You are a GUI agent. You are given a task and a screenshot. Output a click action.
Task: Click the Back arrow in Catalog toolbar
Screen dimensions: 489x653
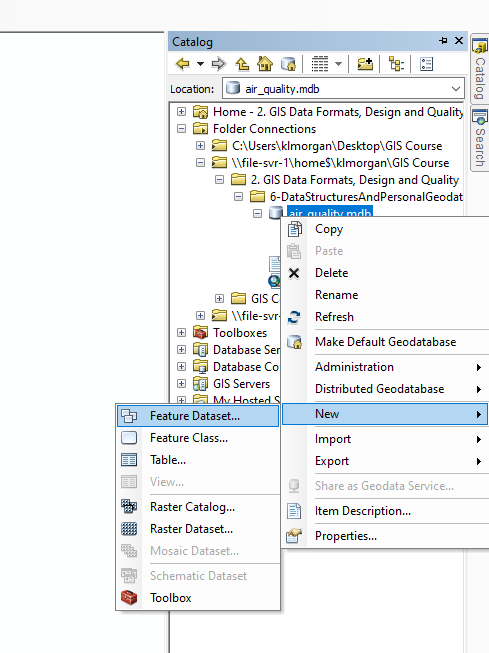pos(183,64)
